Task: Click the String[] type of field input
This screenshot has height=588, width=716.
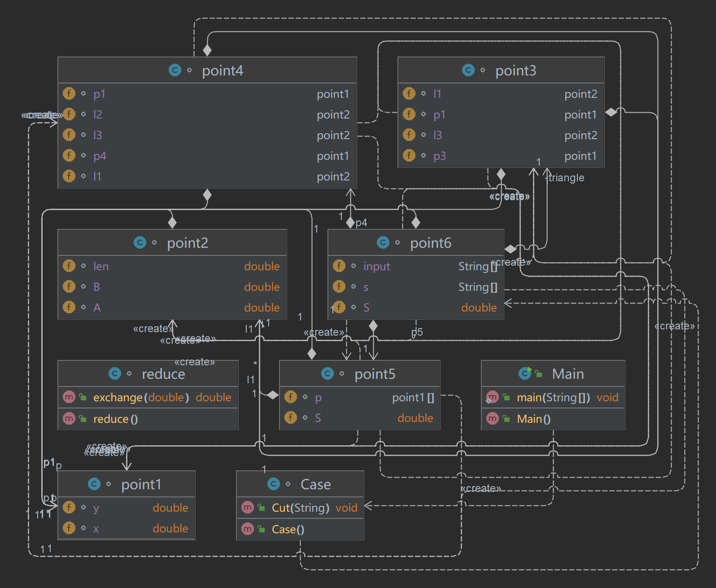Action: [x=478, y=266]
